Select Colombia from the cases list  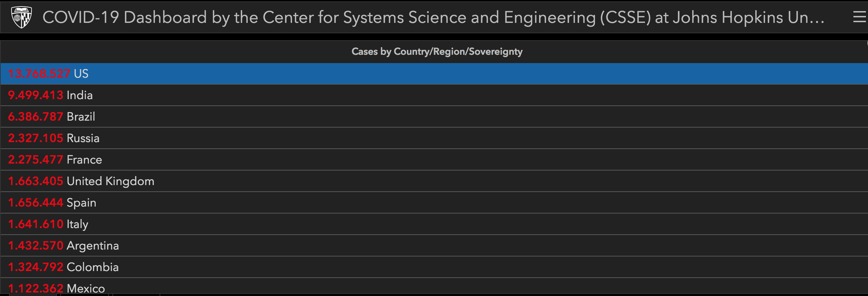pos(93,267)
